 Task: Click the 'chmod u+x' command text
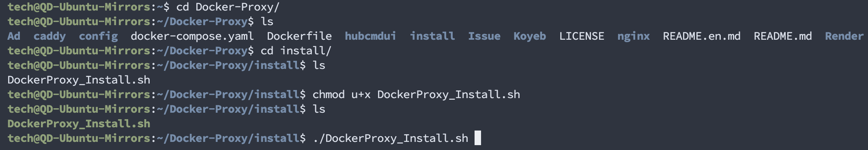point(342,94)
